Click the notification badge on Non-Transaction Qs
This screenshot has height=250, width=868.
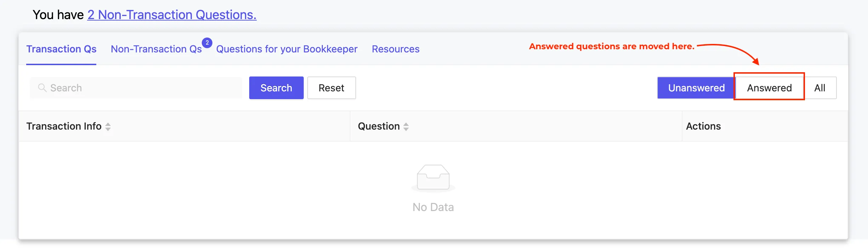(x=207, y=43)
